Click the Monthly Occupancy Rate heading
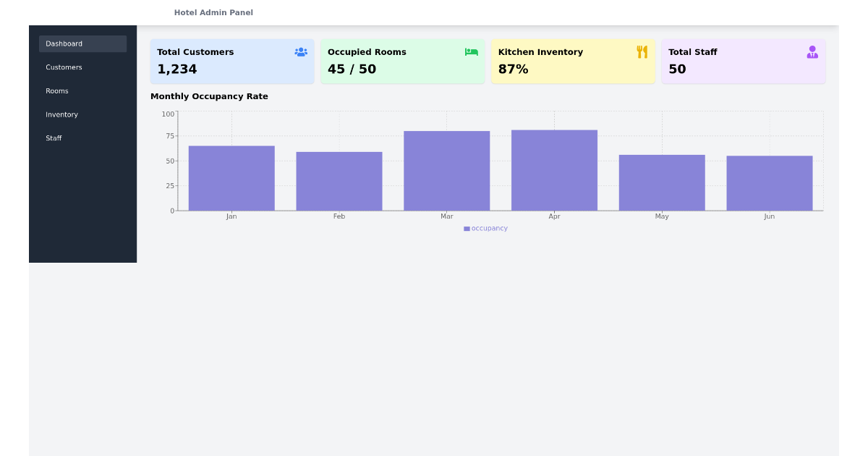 pyautogui.click(x=210, y=96)
